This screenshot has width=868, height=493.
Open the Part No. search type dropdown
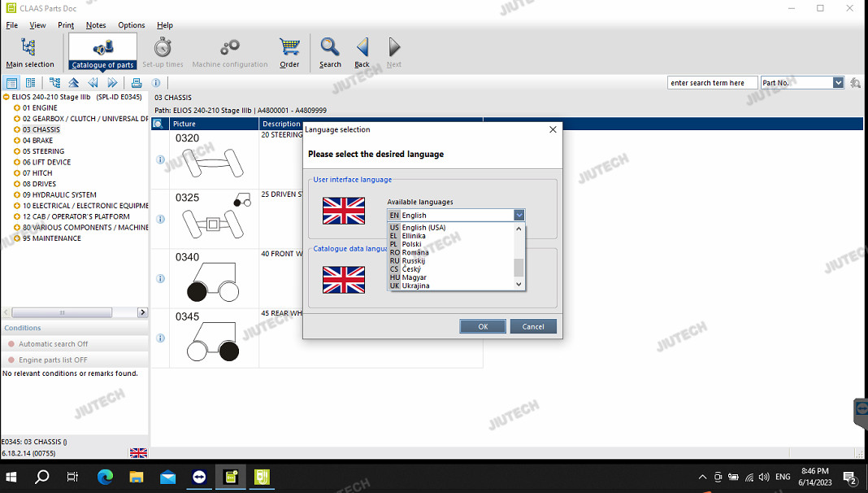[x=838, y=83]
